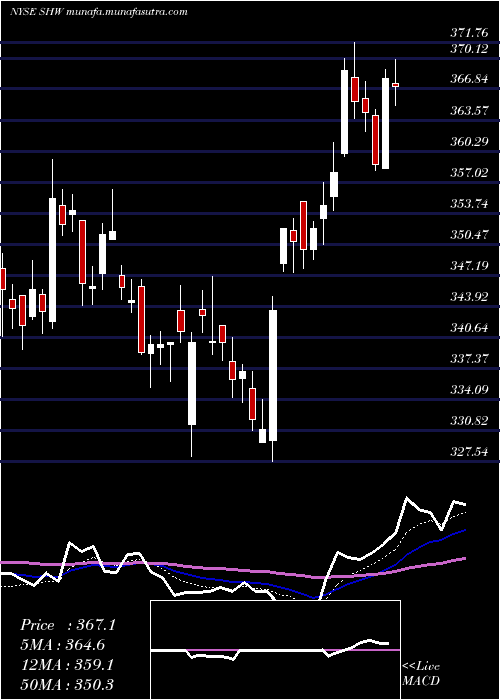Screen dimensions: 500x700
Task: Select the 353.74 price level label
Action: pos(471,204)
